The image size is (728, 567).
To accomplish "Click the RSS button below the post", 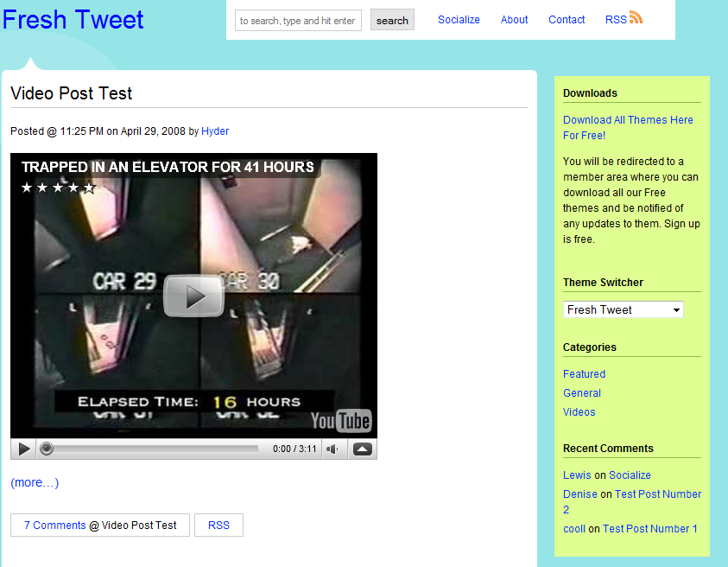I will coord(218,526).
